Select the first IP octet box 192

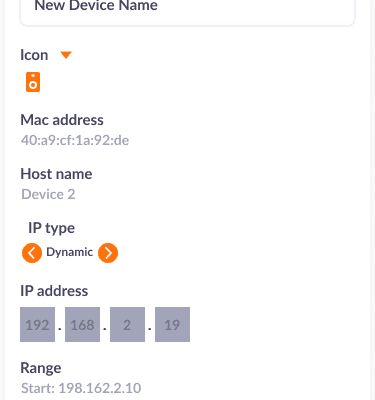click(x=37, y=325)
